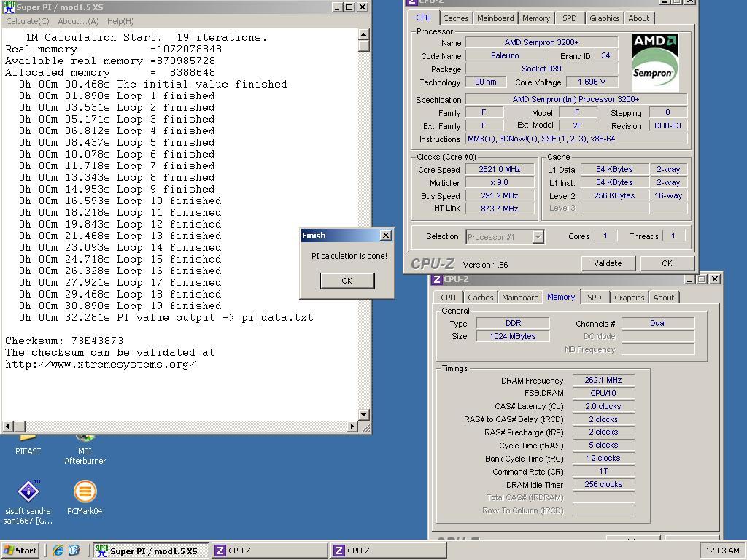Switch to Caches tab in lower CPU-Z
Screen dimensions: 747x560
[480, 297]
